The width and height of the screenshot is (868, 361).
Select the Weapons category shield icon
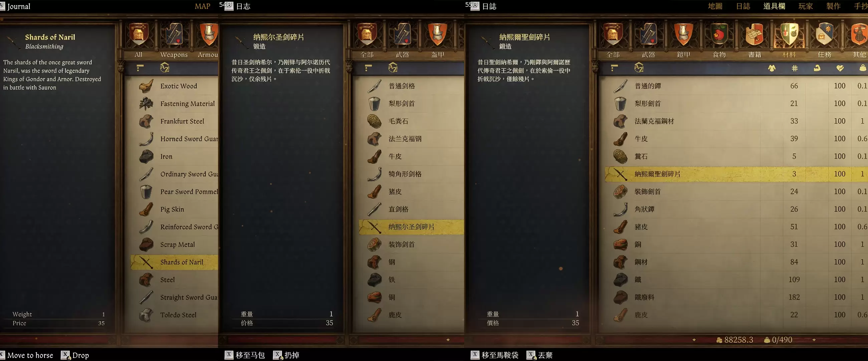pos(174,34)
